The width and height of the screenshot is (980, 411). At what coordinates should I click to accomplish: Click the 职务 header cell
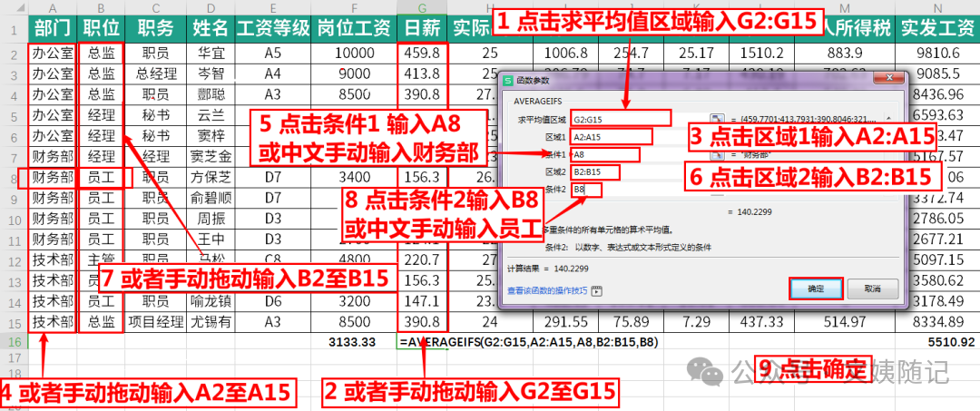pos(156,27)
